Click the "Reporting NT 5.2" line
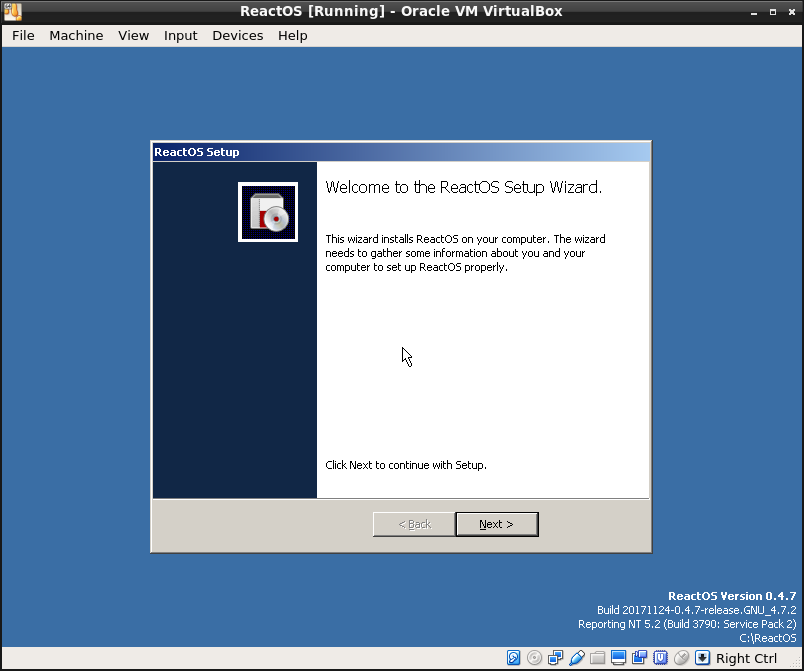The image size is (804, 671). coord(687,624)
